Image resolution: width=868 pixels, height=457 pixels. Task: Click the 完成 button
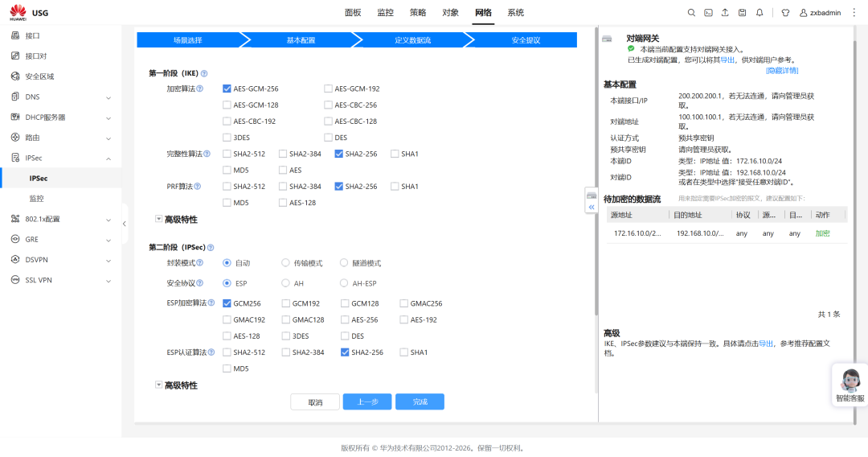(x=420, y=402)
